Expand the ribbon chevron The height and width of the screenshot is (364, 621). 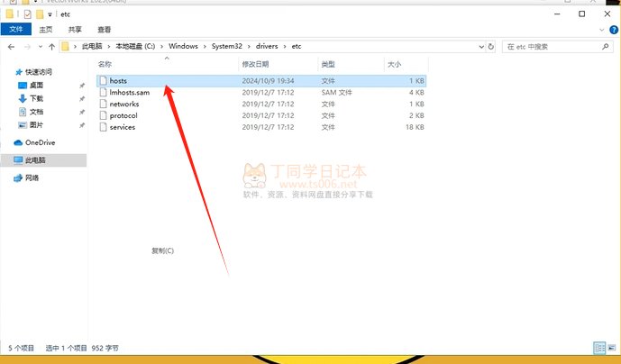(601, 30)
